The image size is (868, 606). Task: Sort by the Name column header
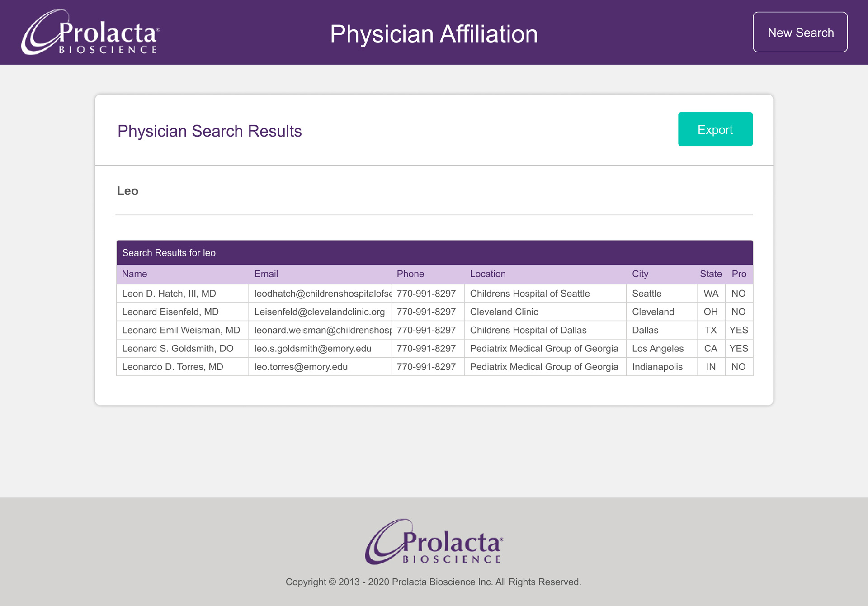click(x=134, y=274)
